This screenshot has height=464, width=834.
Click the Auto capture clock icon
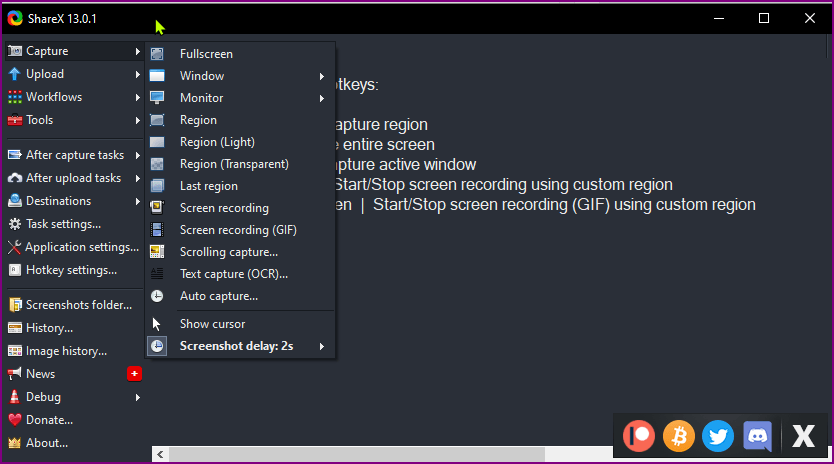click(x=157, y=296)
